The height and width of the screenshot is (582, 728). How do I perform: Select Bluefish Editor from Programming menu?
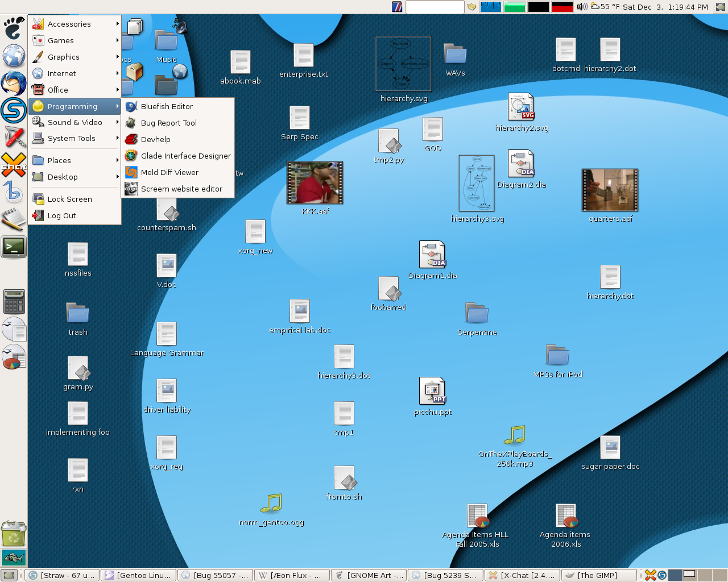click(x=167, y=106)
